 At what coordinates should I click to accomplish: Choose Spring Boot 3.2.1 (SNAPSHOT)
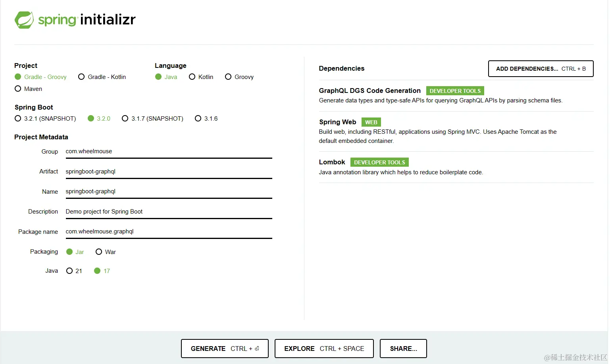(45, 119)
